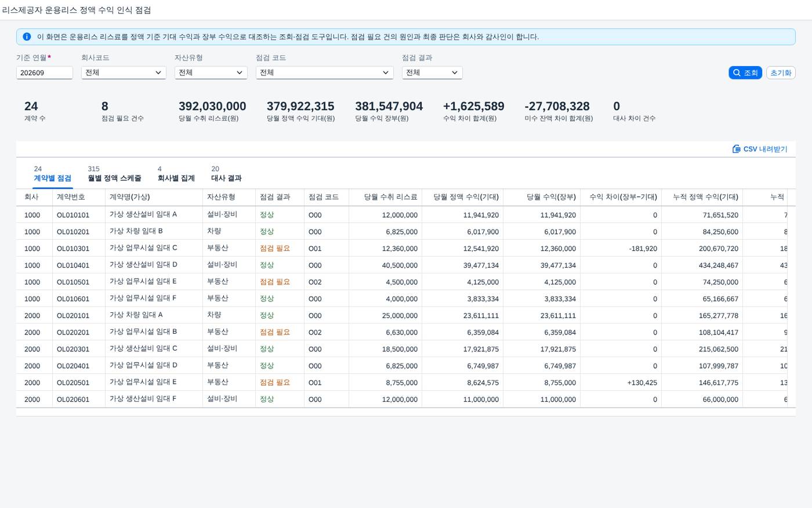
Task: Click 점검 필요 status in OL010501 row
Action: coord(275,282)
